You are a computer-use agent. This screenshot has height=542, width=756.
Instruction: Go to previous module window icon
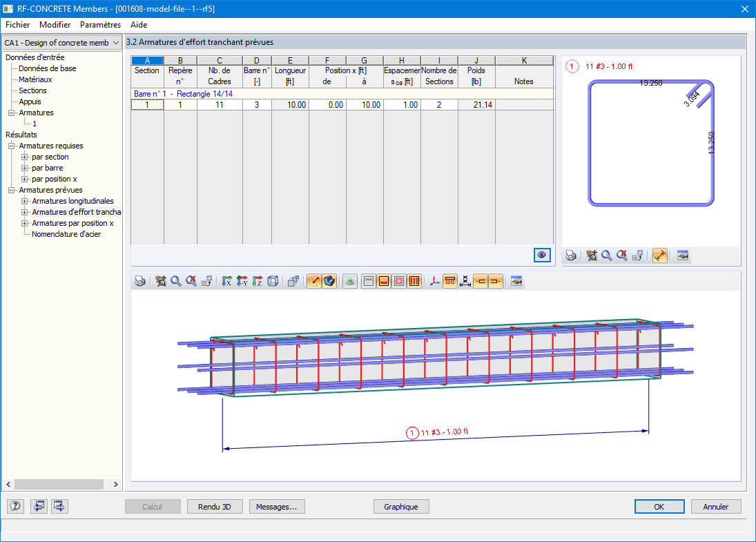[39, 506]
